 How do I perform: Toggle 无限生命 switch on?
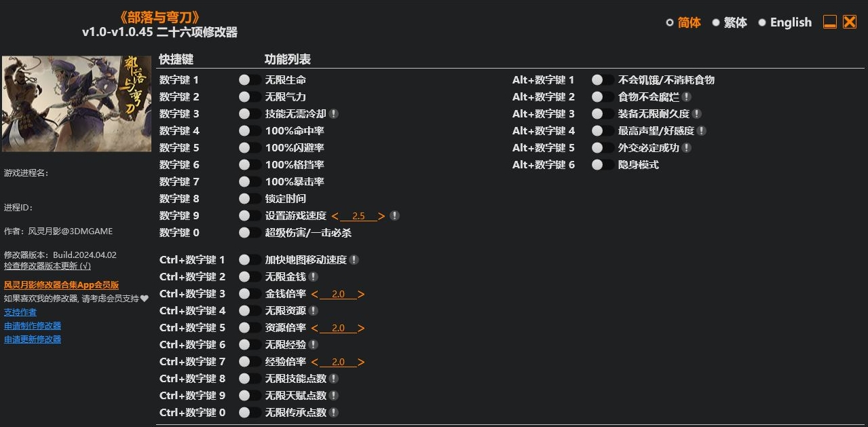250,80
